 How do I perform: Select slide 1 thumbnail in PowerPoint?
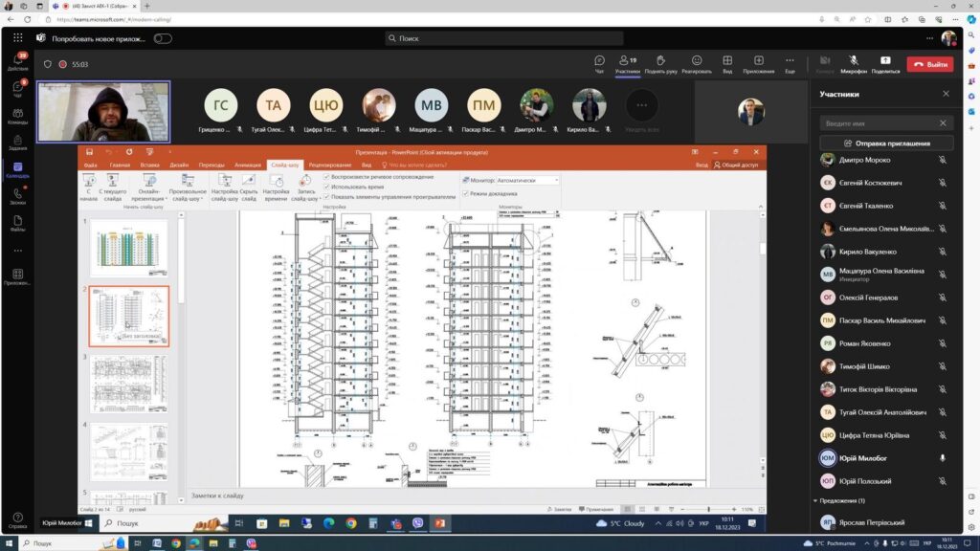click(x=129, y=248)
